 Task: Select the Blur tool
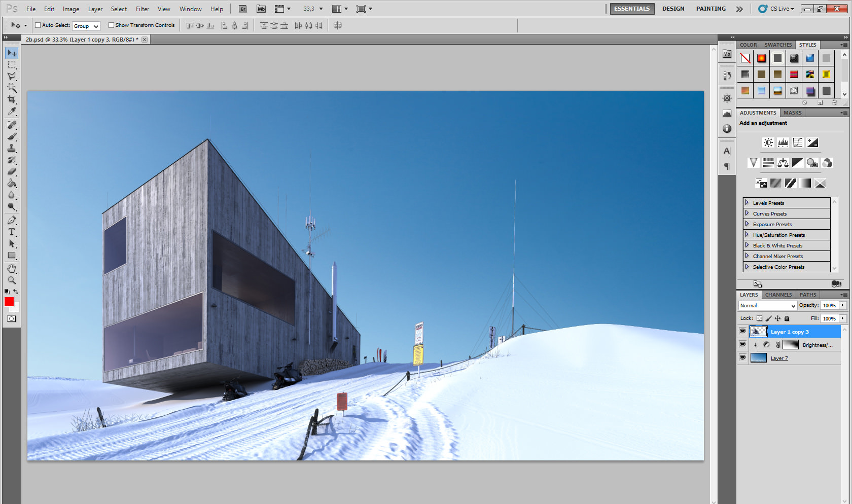point(12,195)
